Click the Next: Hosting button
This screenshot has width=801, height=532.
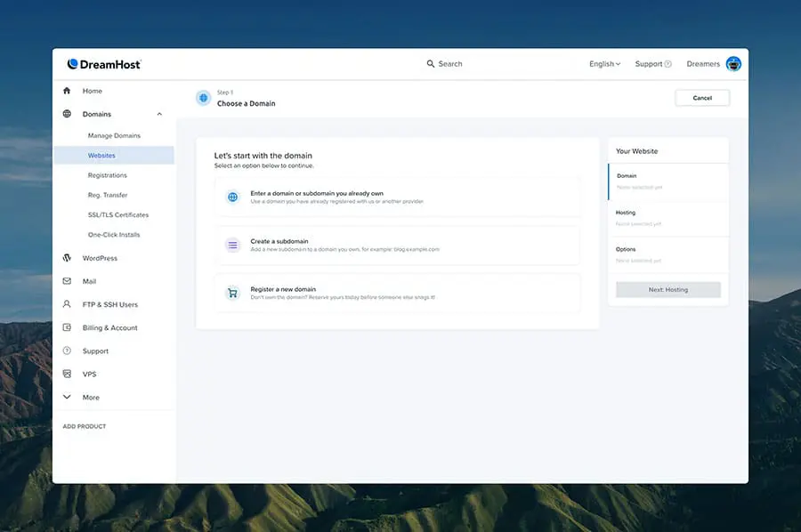[x=668, y=289]
